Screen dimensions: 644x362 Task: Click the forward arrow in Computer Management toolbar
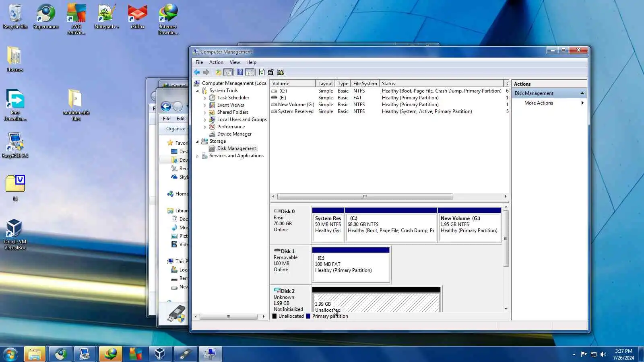click(x=206, y=72)
